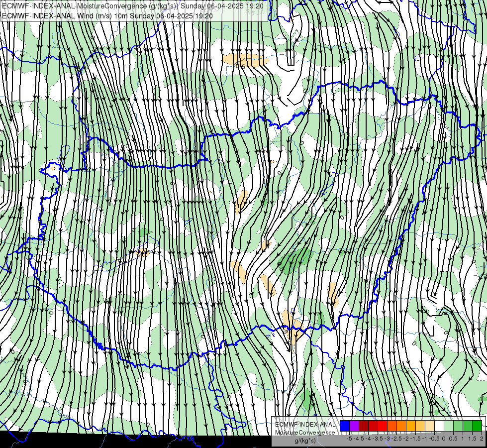The width and height of the screenshot is (487, 448).
Task: Click the darkest green legend swatch
Action: point(477,426)
